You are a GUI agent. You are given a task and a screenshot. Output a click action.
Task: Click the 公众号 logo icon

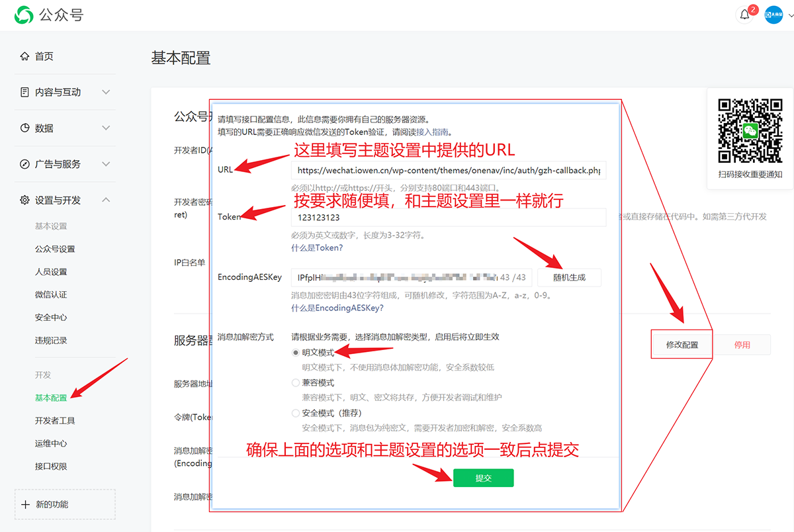coord(24,15)
